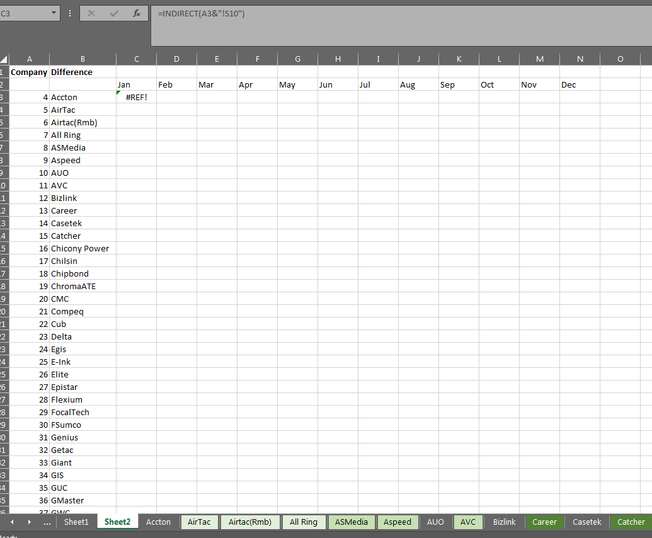
Task: Select column B header
Action: pos(83,59)
